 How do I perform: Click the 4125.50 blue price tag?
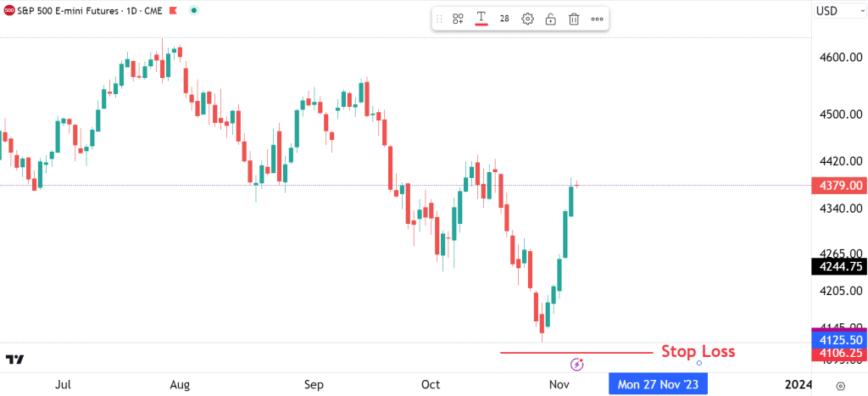[x=837, y=338]
